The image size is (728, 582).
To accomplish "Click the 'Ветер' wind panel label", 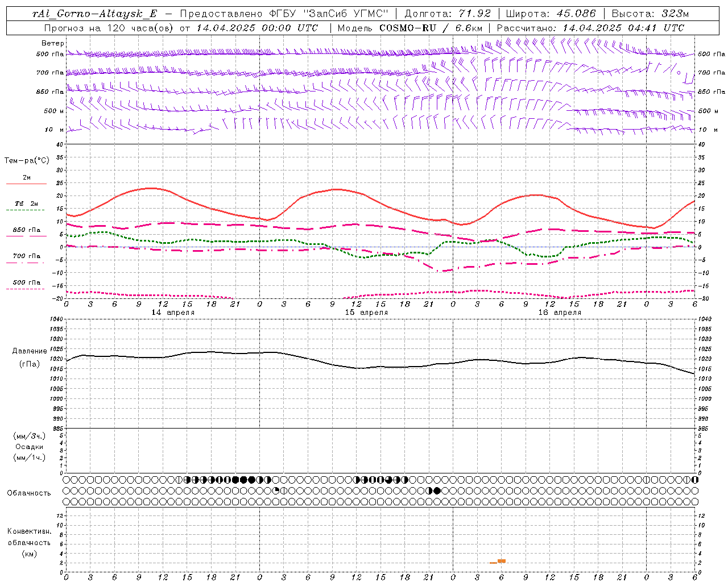I will point(53,43).
